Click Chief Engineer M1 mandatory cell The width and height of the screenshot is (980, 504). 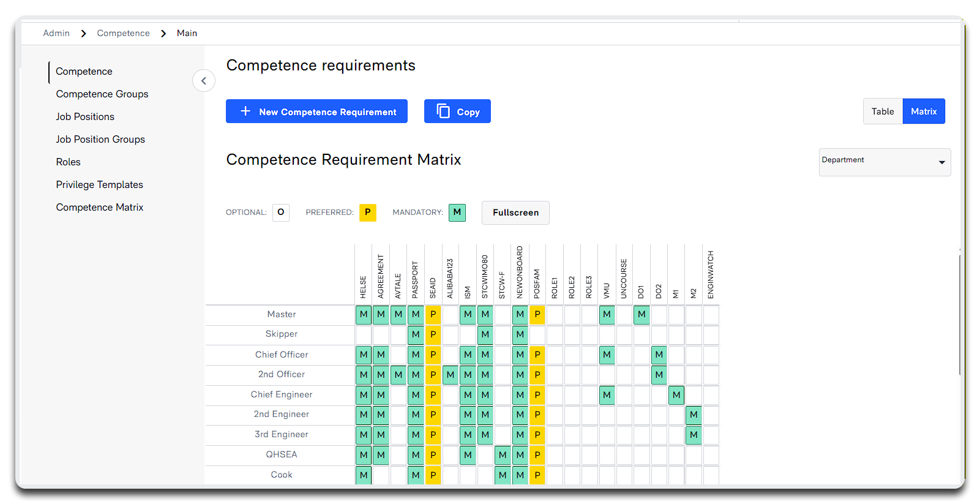pyautogui.click(x=676, y=396)
